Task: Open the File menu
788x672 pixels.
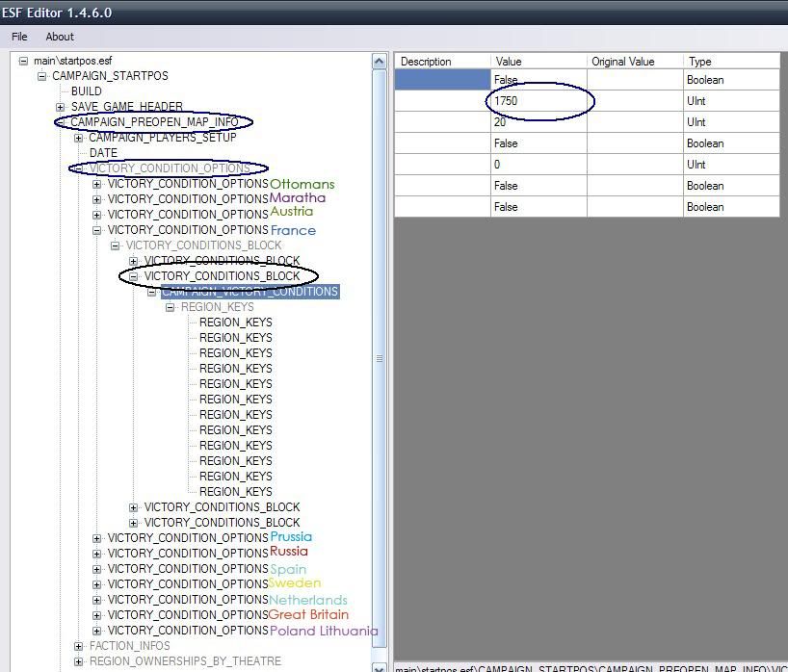Action: pos(19,37)
